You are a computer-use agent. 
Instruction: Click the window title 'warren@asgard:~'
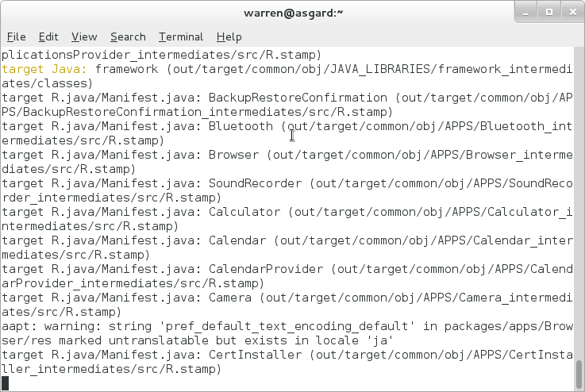pyautogui.click(x=292, y=13)
